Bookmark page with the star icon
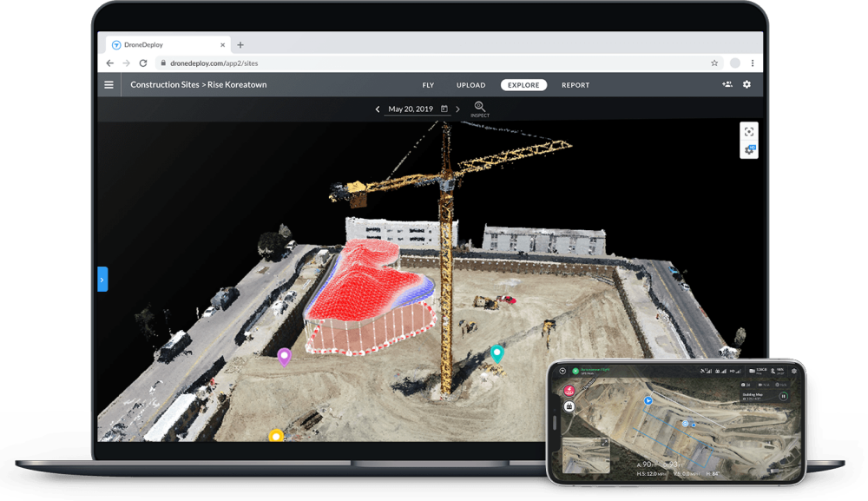 coord(714,63)
